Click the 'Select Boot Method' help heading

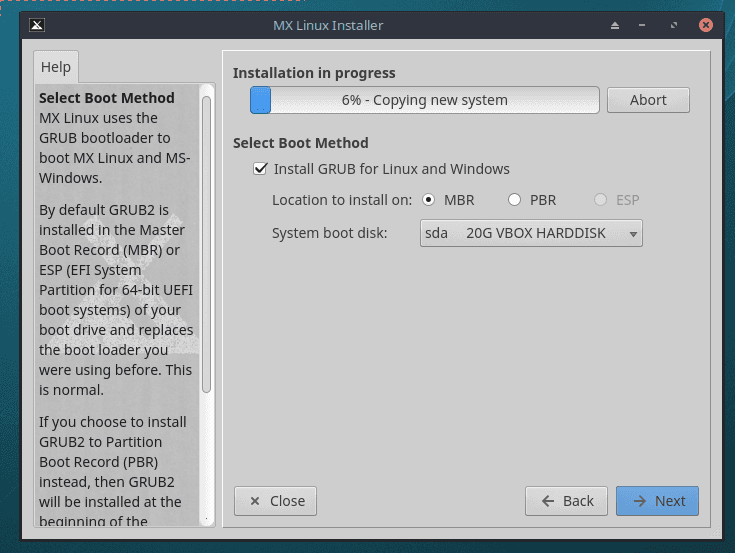click(107, 98)
